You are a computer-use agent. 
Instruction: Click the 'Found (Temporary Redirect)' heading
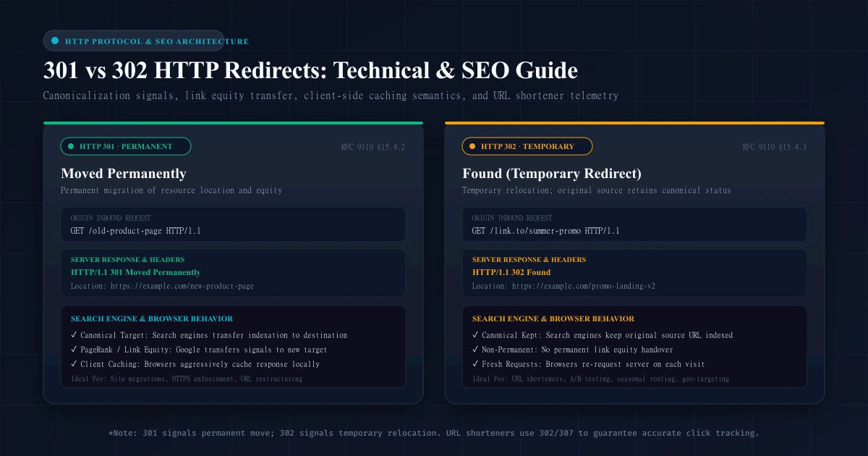(x=552, y=174)
